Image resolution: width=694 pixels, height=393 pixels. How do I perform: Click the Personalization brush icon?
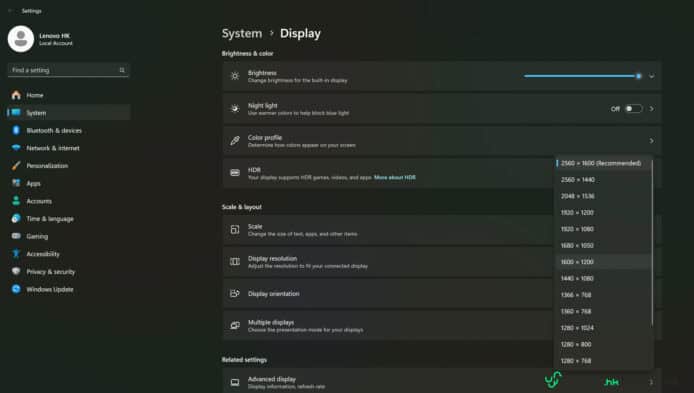click(16, 166)
